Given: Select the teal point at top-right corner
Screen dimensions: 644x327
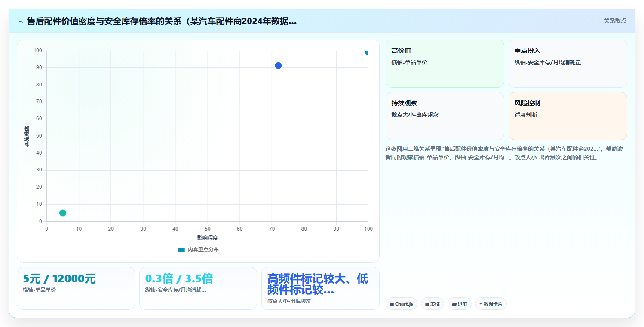Looking at the screenshot, I should (x=368, y=52).
